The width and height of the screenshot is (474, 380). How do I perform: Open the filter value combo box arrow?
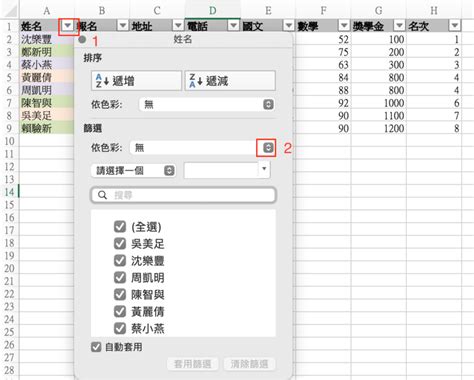coord(264,169)
